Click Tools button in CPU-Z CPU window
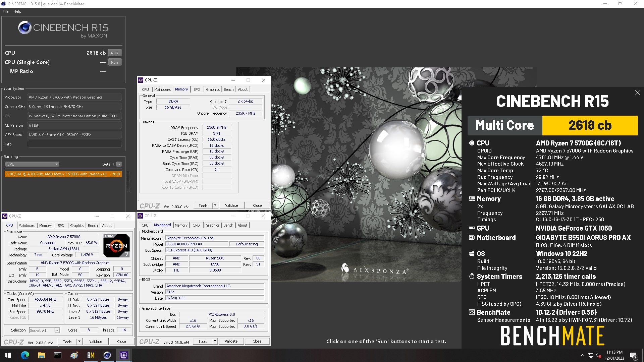Screen dimensions: 644x362 click(x=67, y=342)
